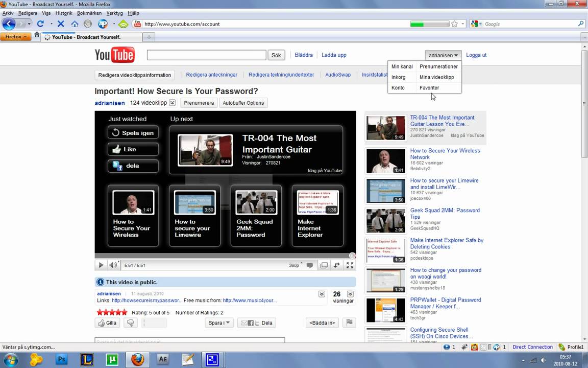Play the video with the player play button
Screen dimensions: 588x368
(x=101, y=265)
